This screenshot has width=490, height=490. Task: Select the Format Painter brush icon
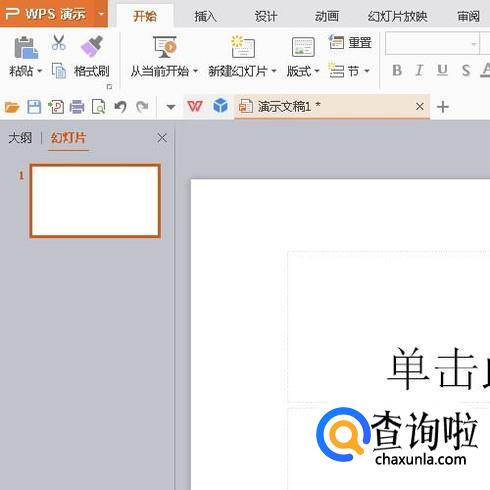click(x=92, y=46)
